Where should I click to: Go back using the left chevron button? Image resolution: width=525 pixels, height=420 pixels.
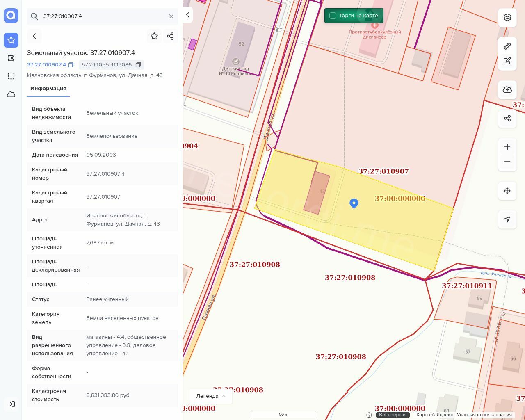[34, 36]
